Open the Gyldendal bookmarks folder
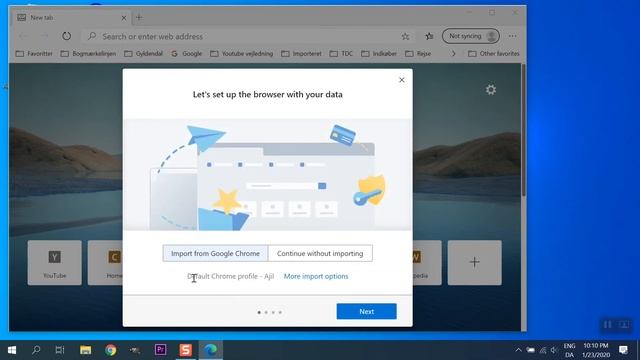The height and width of the screenshot is (360, 640). [x=143, y=53]
